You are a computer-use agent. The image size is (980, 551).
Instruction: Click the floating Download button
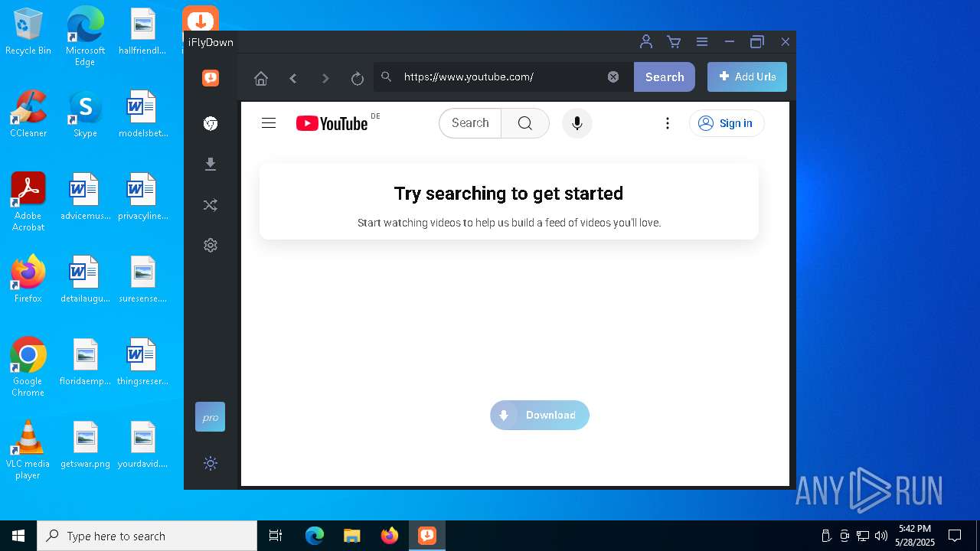(540, 415)
